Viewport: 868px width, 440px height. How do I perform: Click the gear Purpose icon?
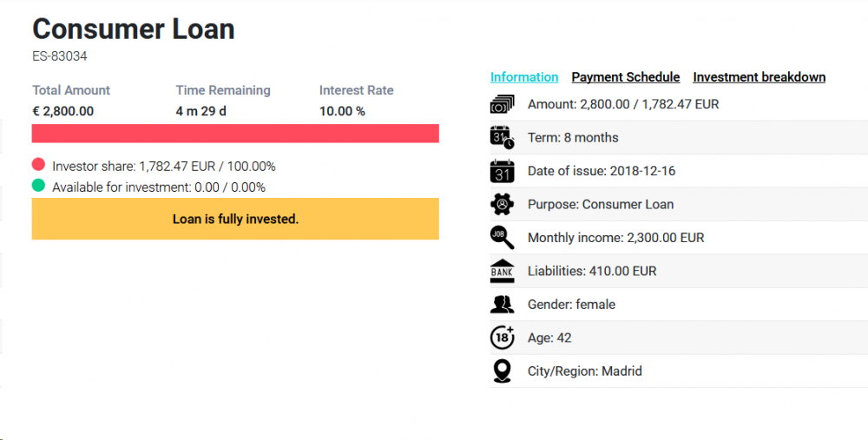pos(503,205)
